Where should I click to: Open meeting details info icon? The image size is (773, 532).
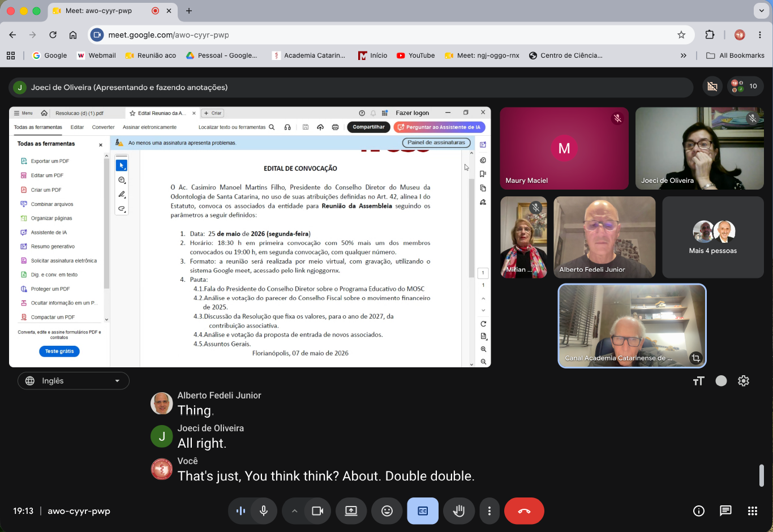(699, 511)
